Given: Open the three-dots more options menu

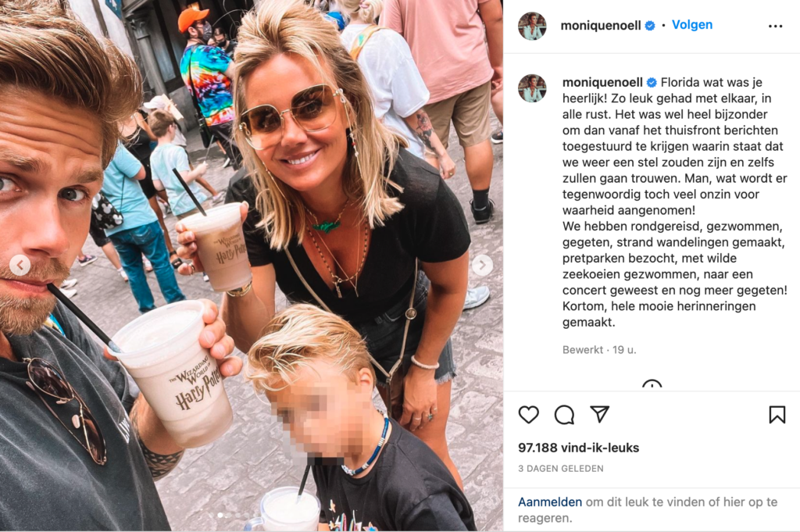Looking at the screenshot, I should 775,26.
